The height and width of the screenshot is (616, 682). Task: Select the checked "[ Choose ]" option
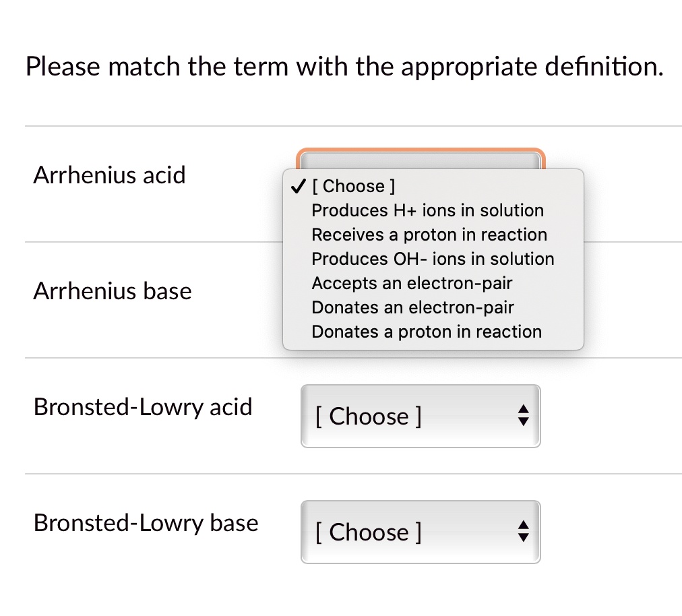pos(353,186)
